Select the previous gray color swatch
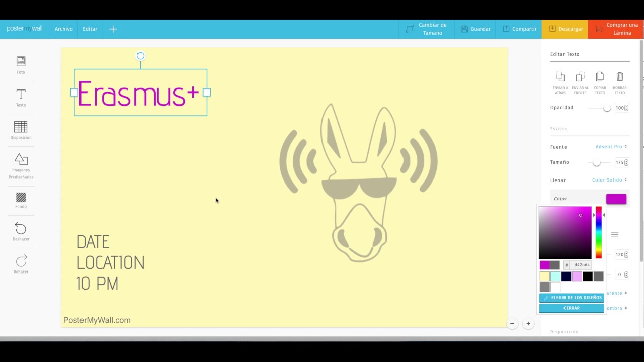Image resolution: width=644 pixels, height=362 pixels. pos(555,265)
